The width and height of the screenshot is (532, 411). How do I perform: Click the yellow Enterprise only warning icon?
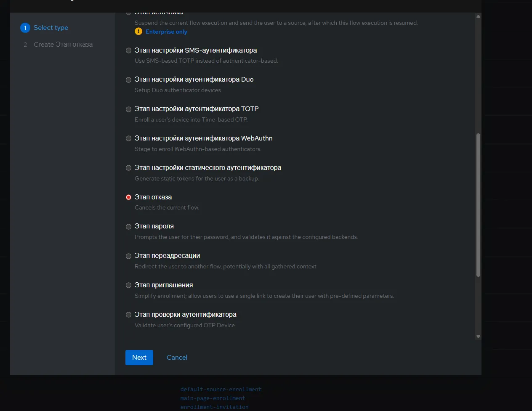point(138,32)
